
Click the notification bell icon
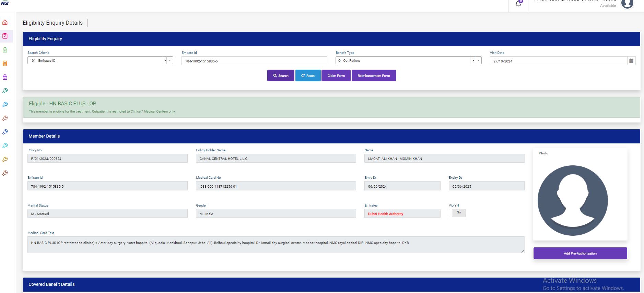[x=518, y=4]
